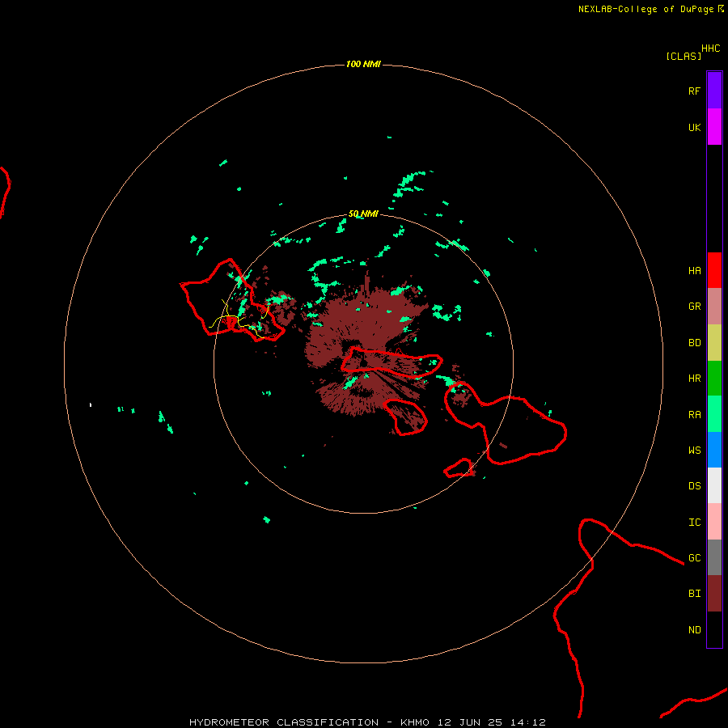Click the '[CLAS]' legend unit label

point(684,56)
